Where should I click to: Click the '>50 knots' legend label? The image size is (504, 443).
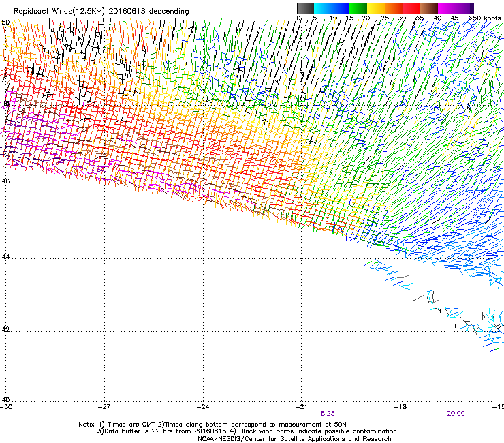point(484,18)
